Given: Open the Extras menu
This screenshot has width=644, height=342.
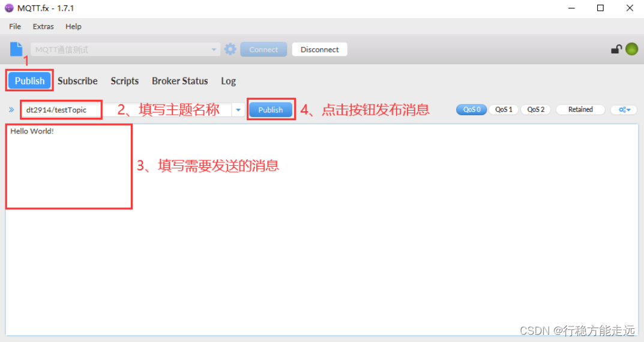Looking at the screenshot, I should [43, 26].
